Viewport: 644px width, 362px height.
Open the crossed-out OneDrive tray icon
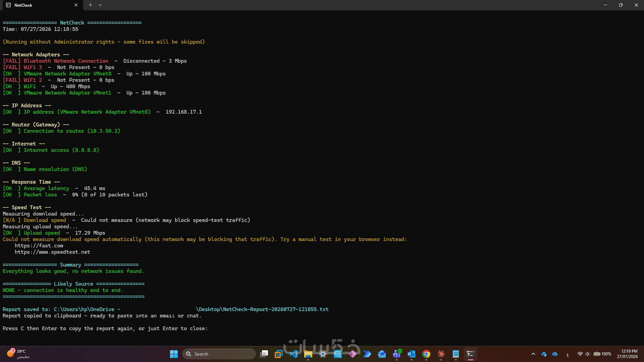pyautogui.click(x=555, y=354)
